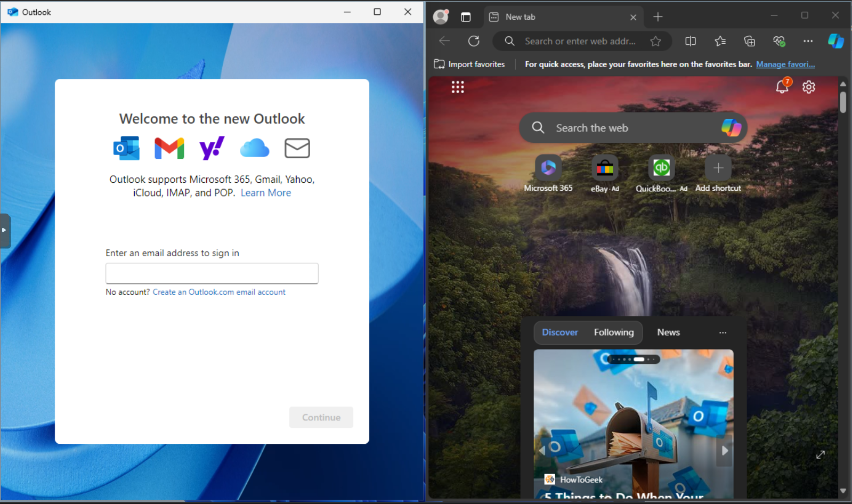Open the Edge profile avatar
Screen dimensions: 852x504
(x=441, y=17)
